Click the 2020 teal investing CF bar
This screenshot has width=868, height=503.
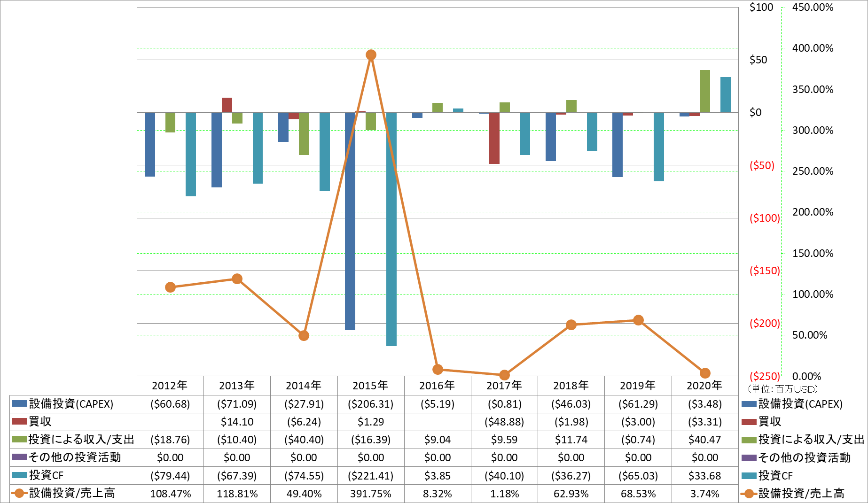[x=726, y=95]
